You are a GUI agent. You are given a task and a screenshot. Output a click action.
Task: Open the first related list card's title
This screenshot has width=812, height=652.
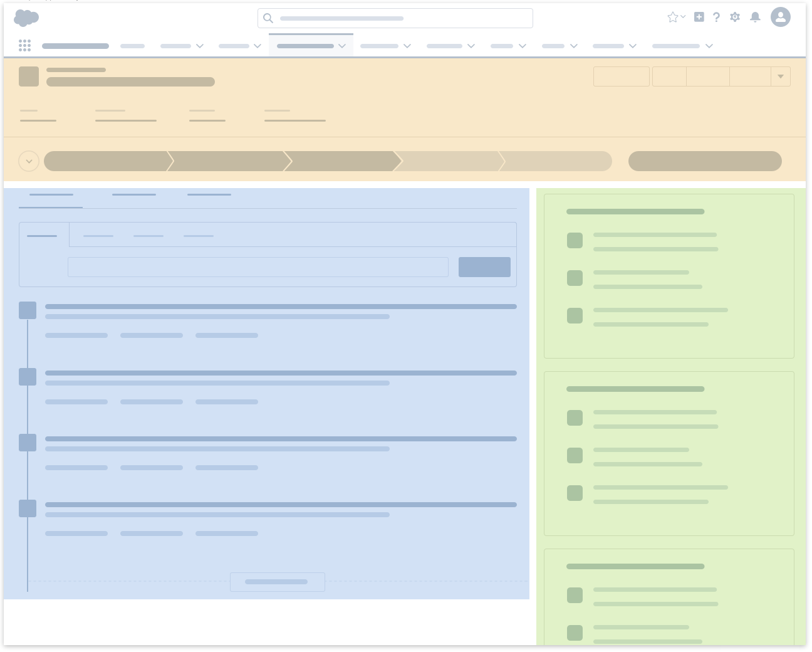(635, 212)
